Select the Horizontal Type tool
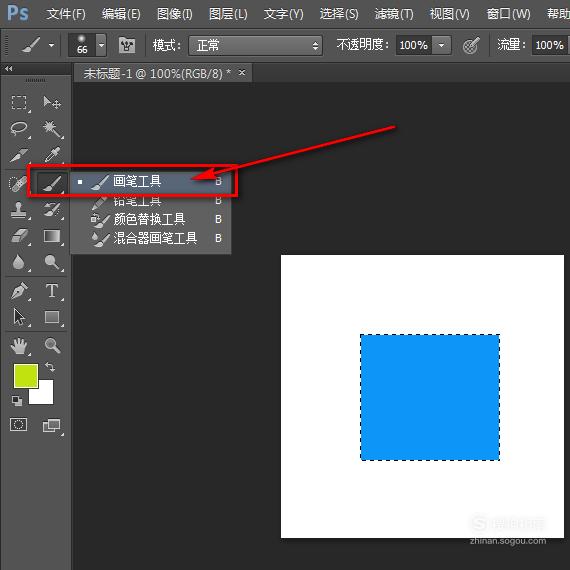This screenshot has height=570, width=570. 52,291
